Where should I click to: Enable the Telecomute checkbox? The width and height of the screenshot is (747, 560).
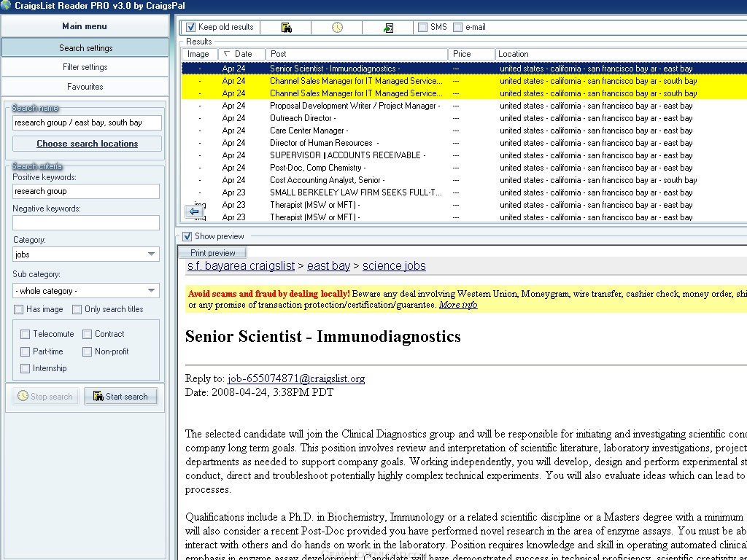click(x=26, y=334)
